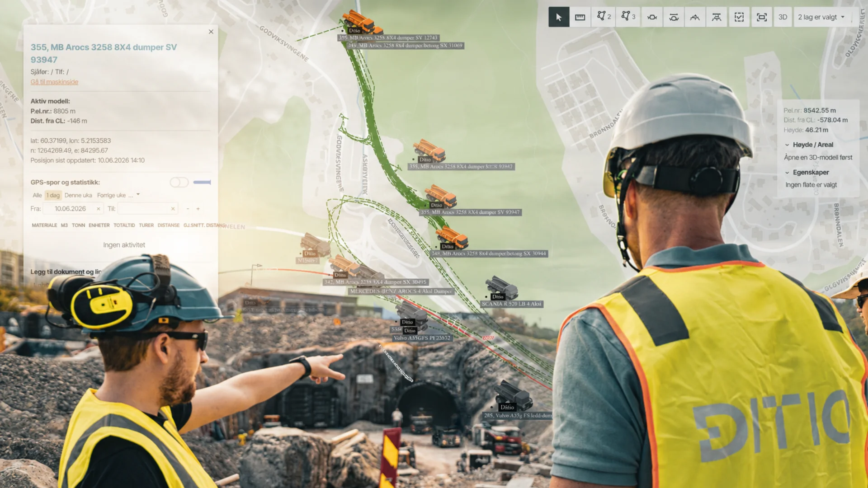This screenshot has height=488, width=868.
Task: Click the SCANIA R 520 LB truck icon
Action: pos(501,287)
